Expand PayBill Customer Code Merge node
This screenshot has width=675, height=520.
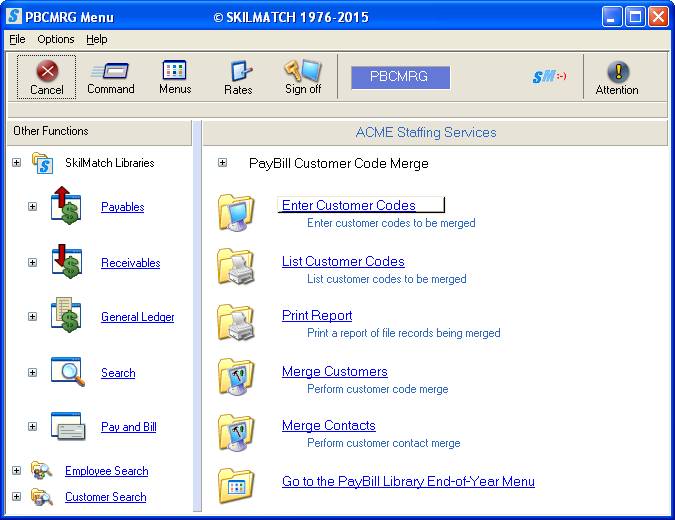(x=222, y=163)
